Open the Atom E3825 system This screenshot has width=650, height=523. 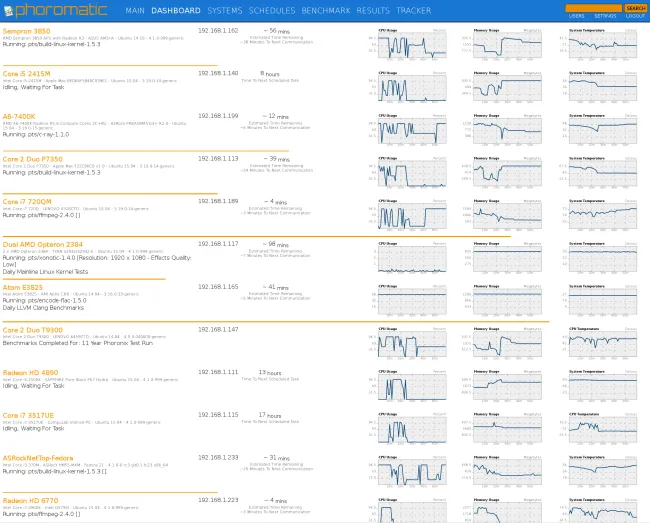(22, 287)
